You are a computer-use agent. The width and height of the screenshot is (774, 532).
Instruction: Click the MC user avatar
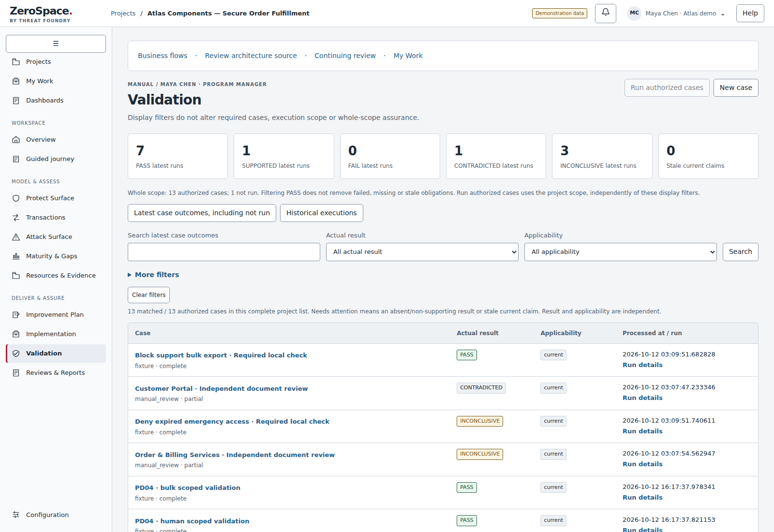(x=634, y=13)
